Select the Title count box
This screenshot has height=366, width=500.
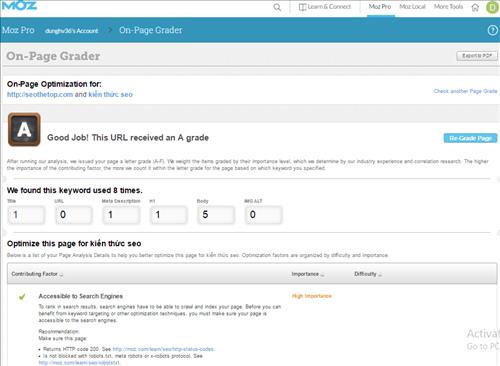[26, 215]
